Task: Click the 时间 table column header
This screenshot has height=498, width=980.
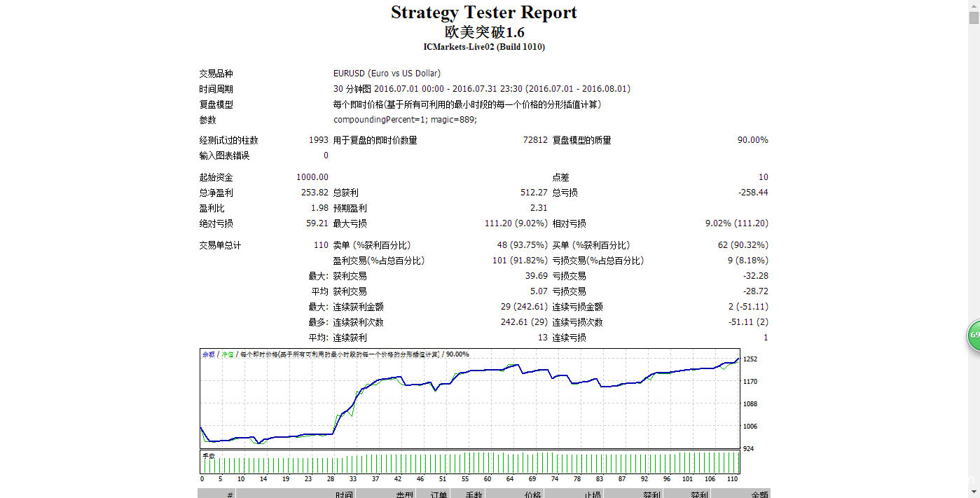Action: point(343,494)
